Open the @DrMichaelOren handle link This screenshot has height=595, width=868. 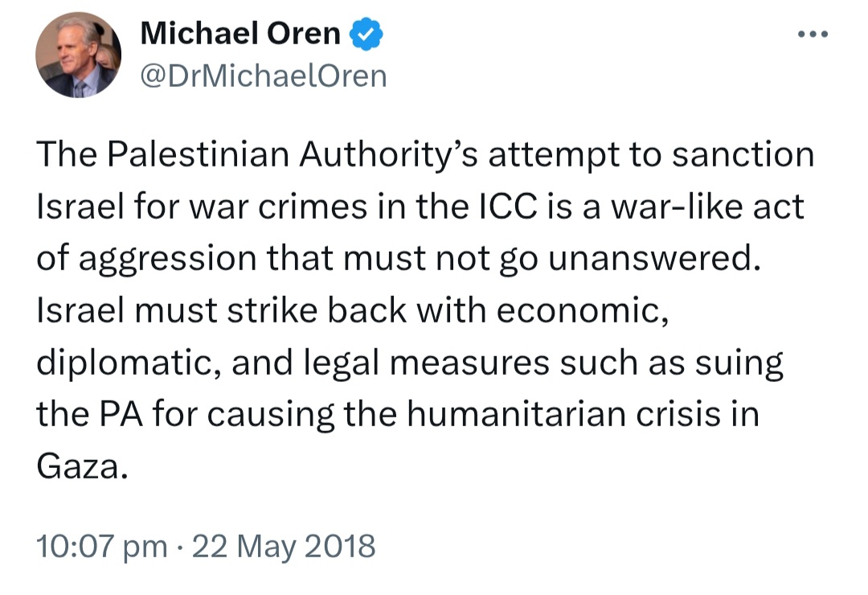(264, 76)
